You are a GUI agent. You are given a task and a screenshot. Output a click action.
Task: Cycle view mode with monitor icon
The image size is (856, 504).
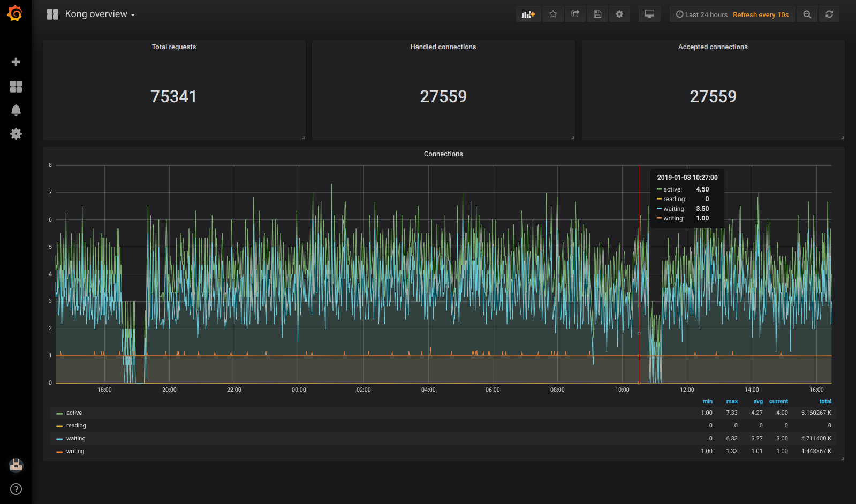pos(649,14)
